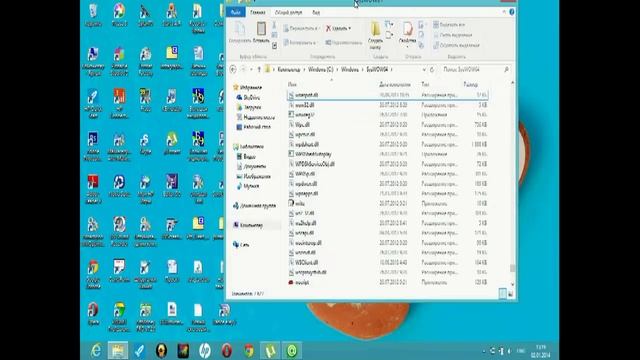Screen dimensions: 640x360
Task: Open the HP icon on the taskbar
Action: [x=205, y=350]
